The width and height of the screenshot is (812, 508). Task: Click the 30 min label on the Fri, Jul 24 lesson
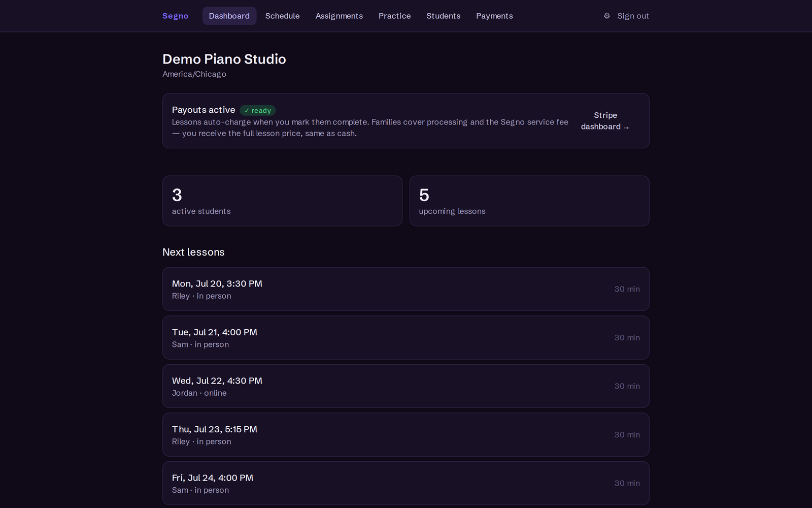coord(627,483)
